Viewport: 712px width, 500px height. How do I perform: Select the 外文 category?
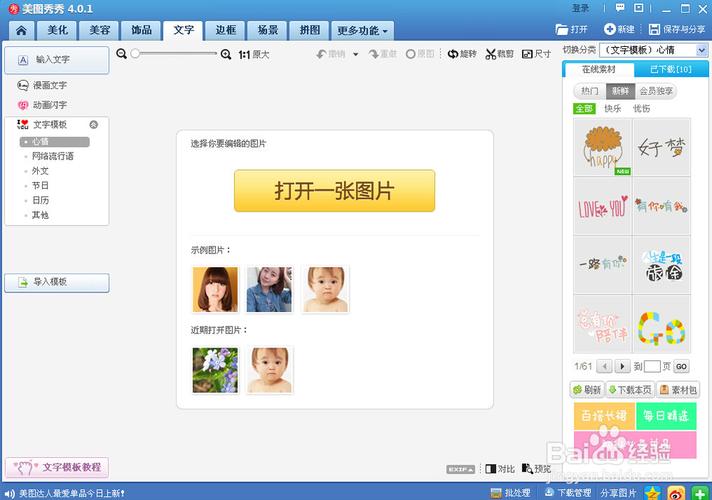coord(40,171)
